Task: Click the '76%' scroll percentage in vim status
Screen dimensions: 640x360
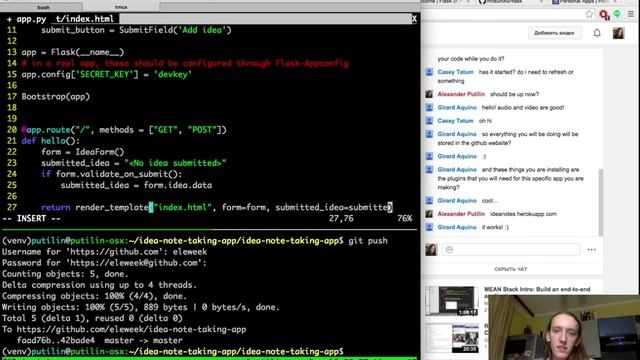Action: coord(404,218)
